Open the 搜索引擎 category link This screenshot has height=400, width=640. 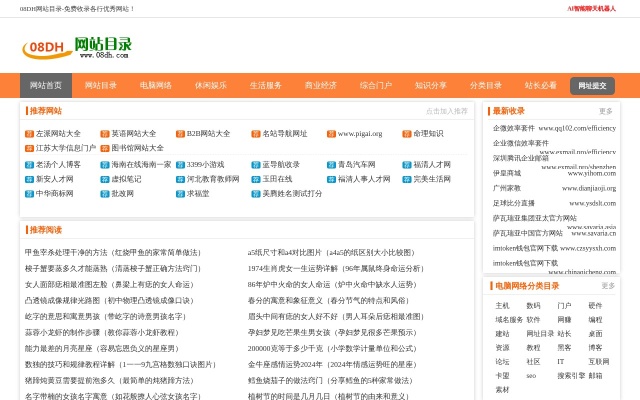point(571,376)
